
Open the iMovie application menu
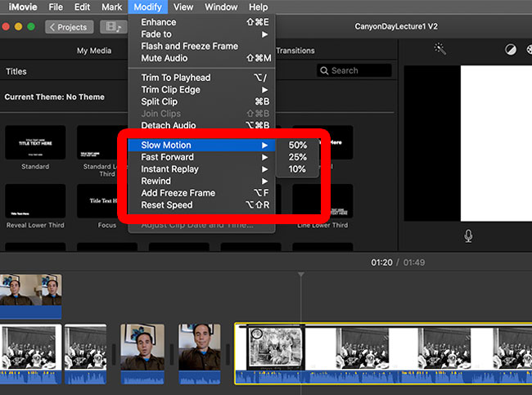tap(23, 7)
